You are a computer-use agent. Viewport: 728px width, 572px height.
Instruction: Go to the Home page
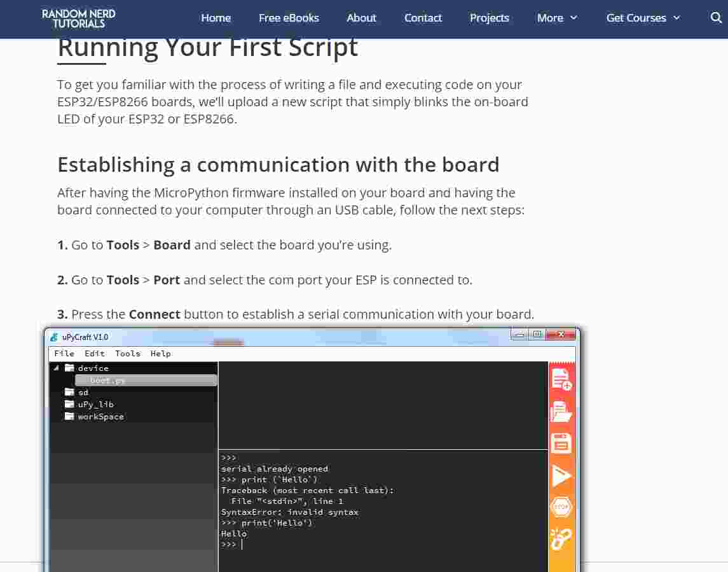[216, 18]
